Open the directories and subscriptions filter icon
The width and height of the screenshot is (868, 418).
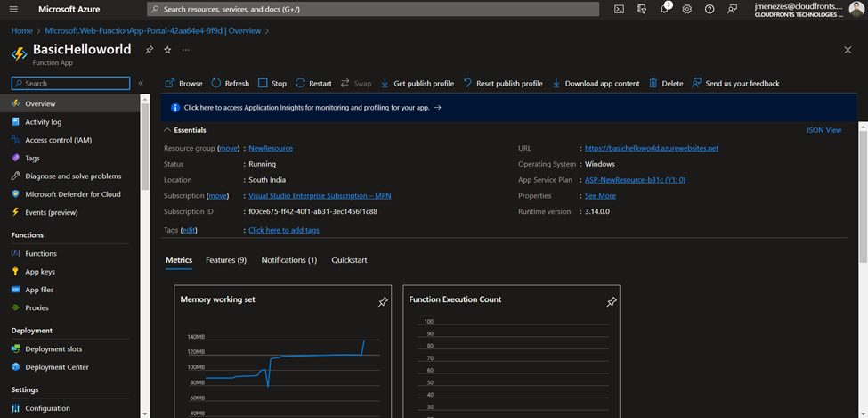point(642,9)
